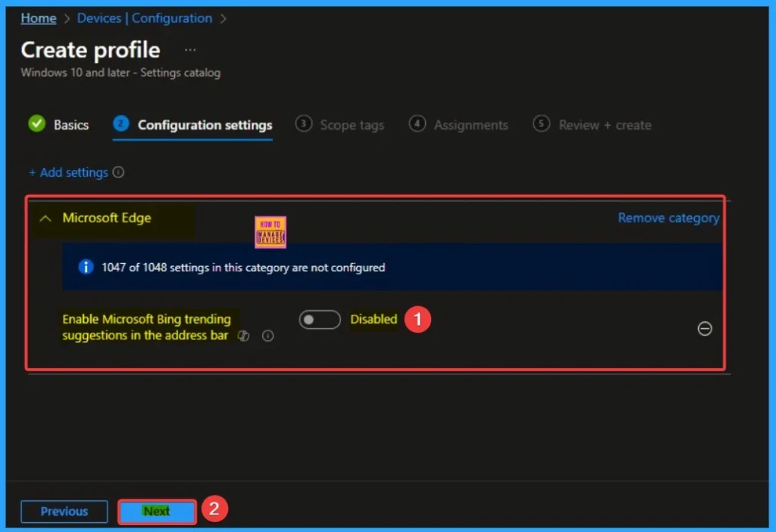Click the Home breadcrumb link
776x532 pixels.
point(39,18)
